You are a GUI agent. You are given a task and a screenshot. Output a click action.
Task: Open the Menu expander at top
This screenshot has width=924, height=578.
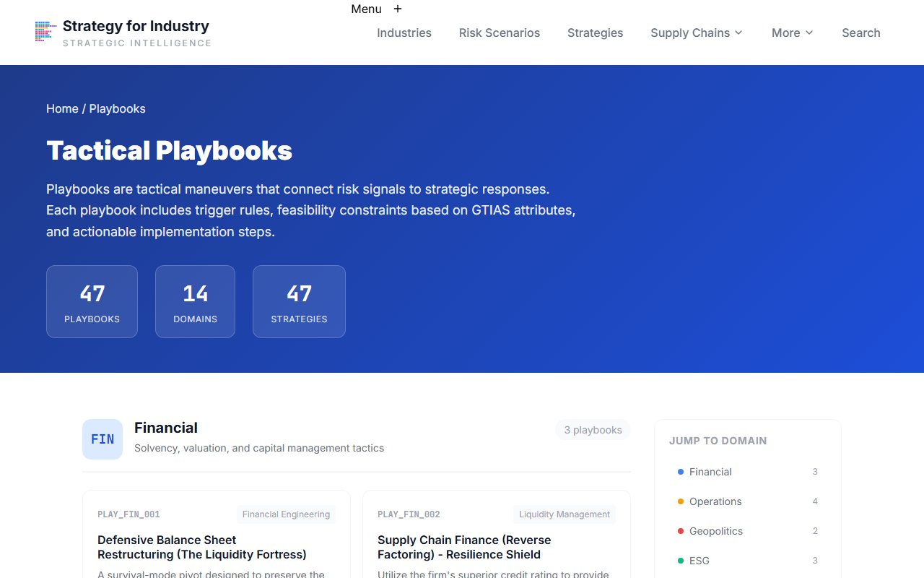coord(366,9)
